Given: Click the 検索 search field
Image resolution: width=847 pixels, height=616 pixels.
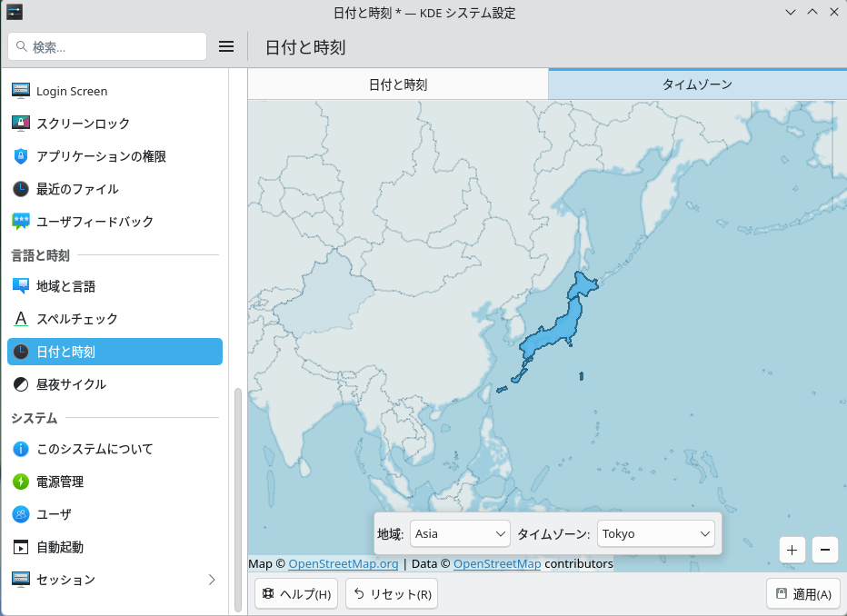Looking at the screenshot, I should 107,46.
